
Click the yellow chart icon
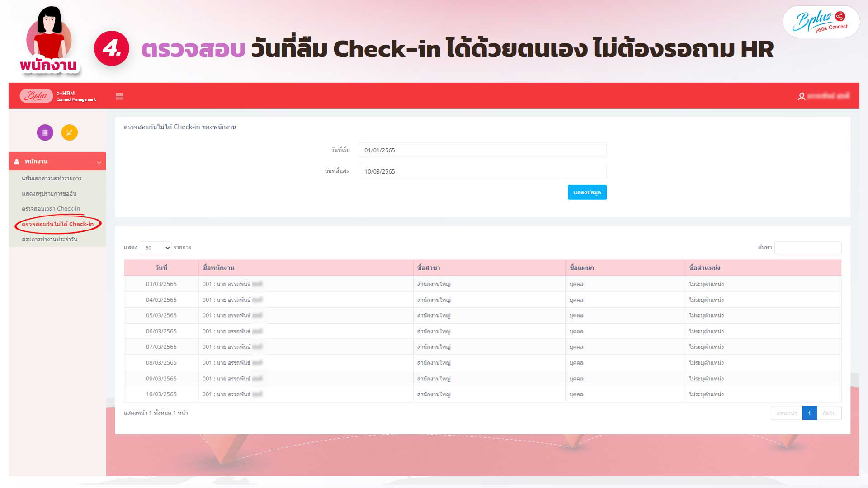pos(70,132)
